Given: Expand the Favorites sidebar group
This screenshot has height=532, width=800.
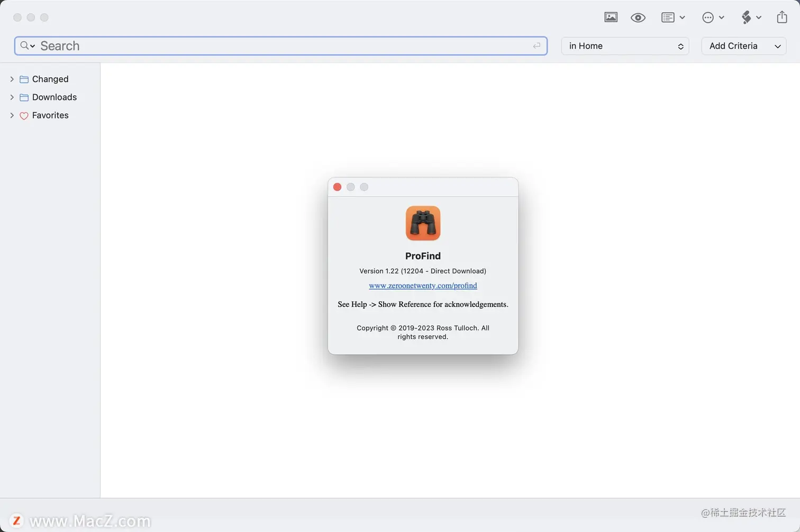Looking at the screenshot, I should click(x=12, y=115).
